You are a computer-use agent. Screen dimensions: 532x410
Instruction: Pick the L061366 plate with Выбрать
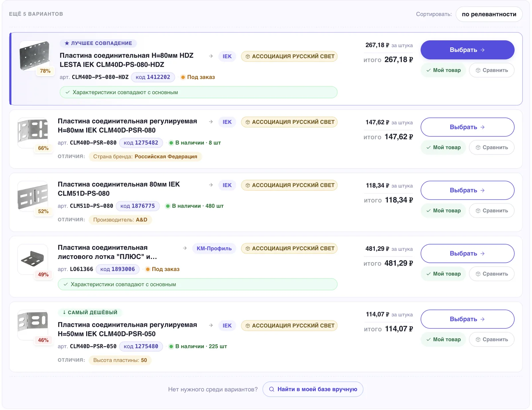pyautogui.click(x=467, y=254)
